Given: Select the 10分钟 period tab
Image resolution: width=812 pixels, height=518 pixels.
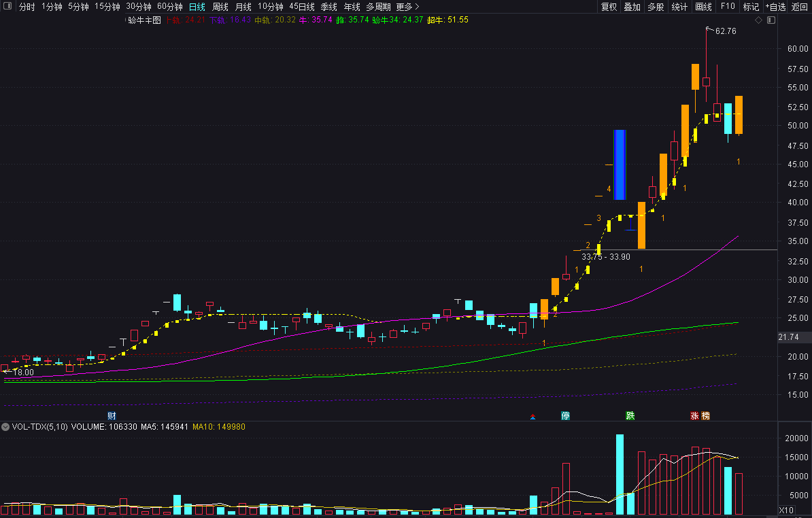Looking at the screenshot, I should point(271,7).
